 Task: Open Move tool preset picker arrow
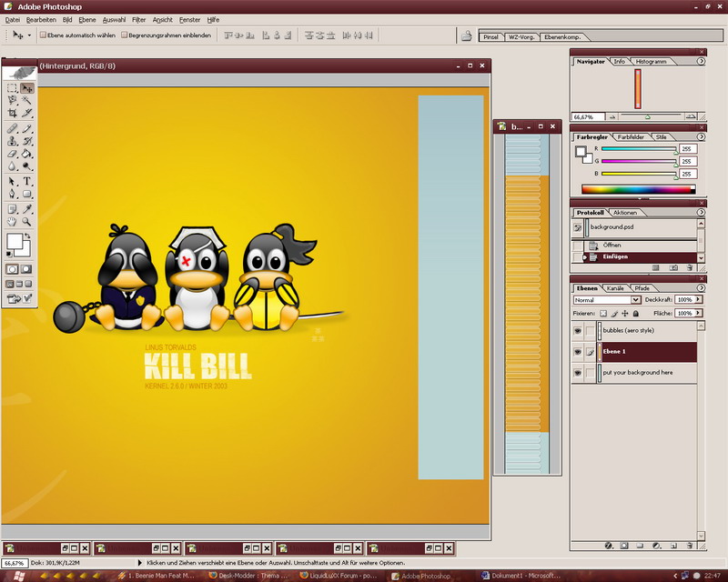(29, 35)
